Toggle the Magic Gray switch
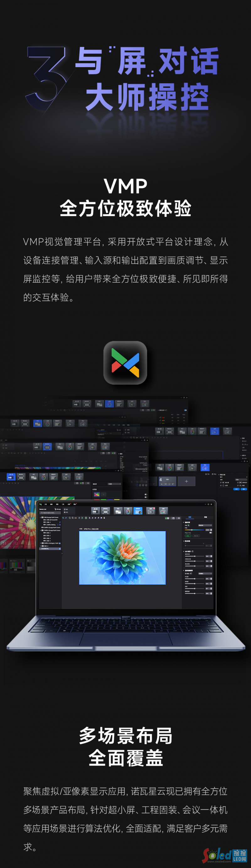The height and width of the screenshot is (868, 251). 211,533
